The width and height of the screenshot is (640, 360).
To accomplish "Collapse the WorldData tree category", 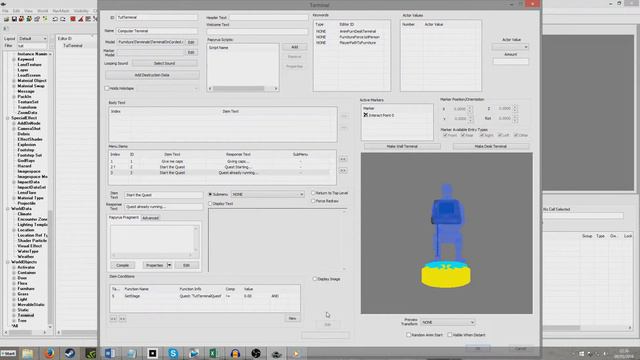I will (8, 209).
